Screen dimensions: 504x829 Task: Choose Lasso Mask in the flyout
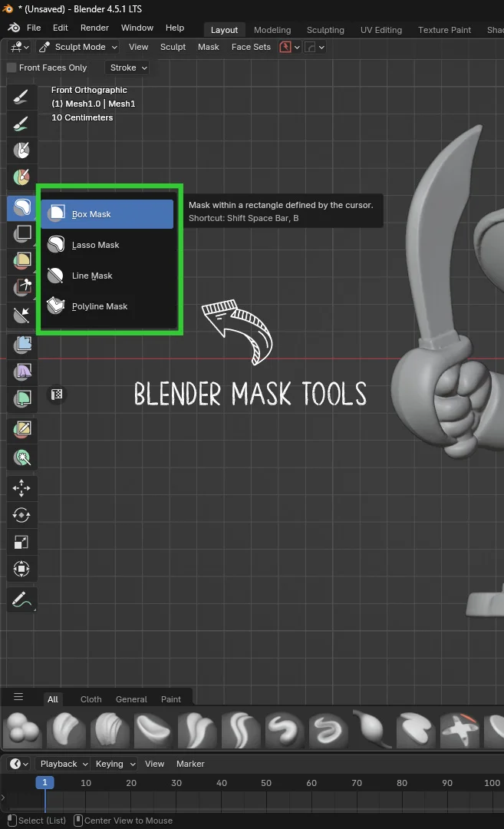(107, 245)
